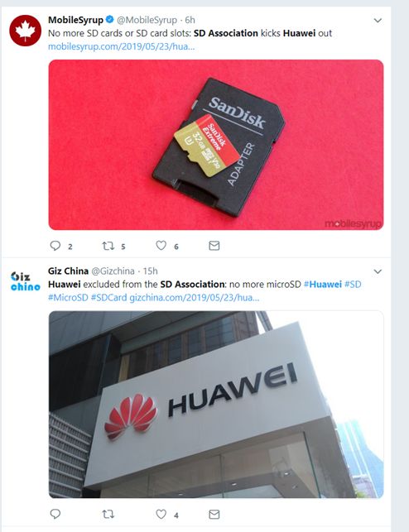Reply to the MobileSyrup tweet
409x532 pixels.
pos(55,245)
